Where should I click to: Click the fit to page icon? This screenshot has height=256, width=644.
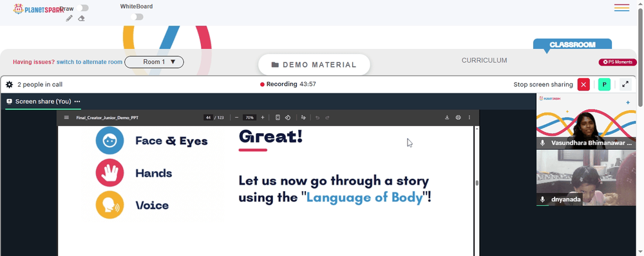pos(278,117)
